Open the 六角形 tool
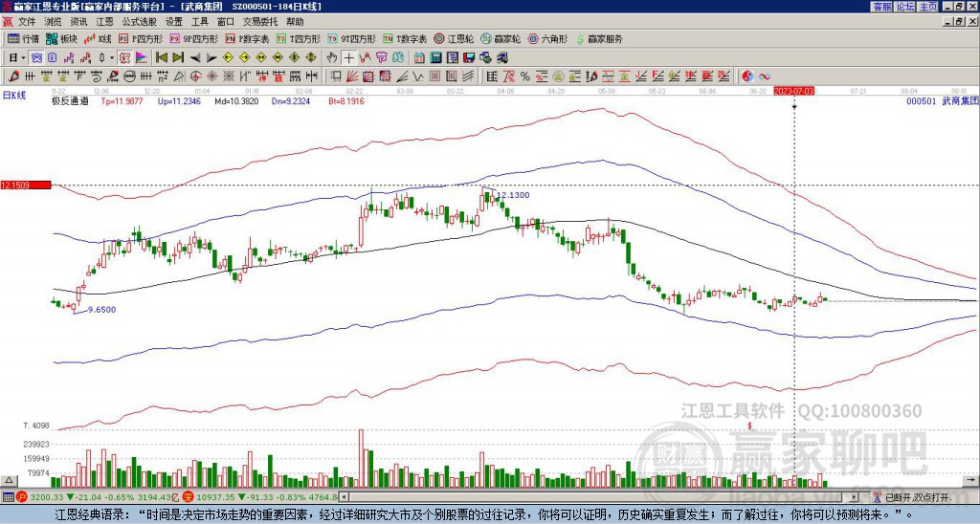 547,38
